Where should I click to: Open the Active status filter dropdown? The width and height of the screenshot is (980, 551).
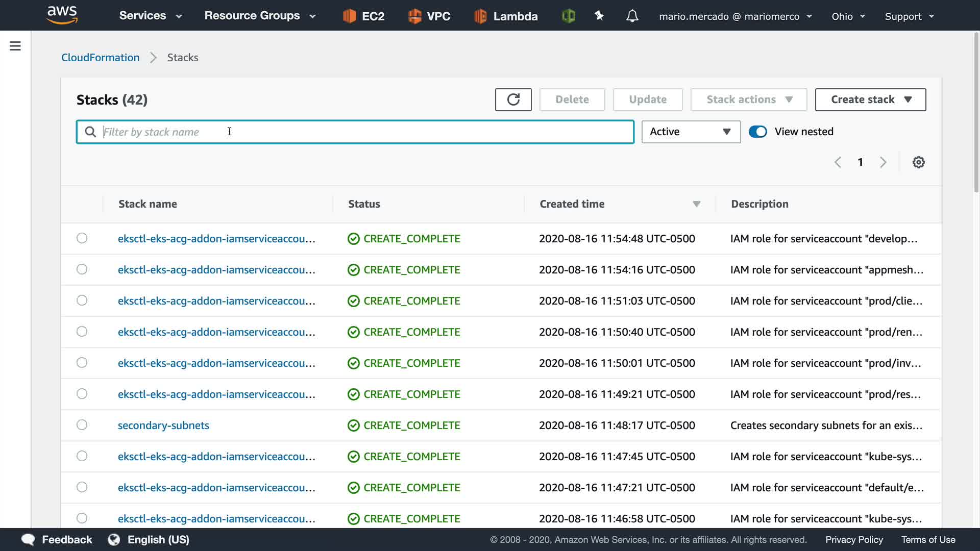[691, 132]
